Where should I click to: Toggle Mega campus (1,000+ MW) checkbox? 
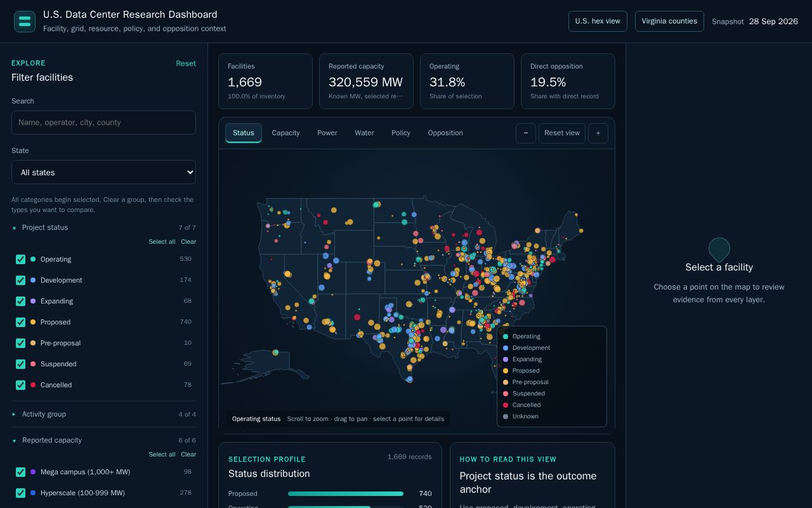click(x=20, y=472)
